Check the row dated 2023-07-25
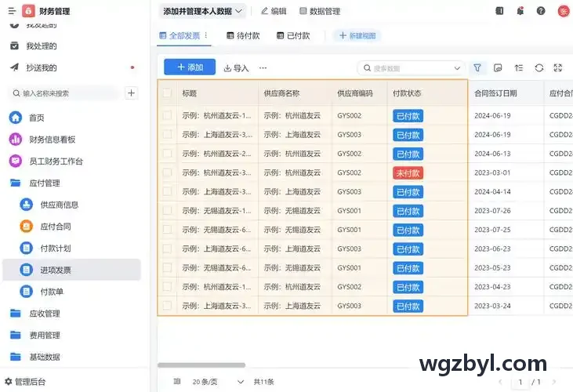The width and height of the screenshot is (573, 392). click(x=167, y=230)
